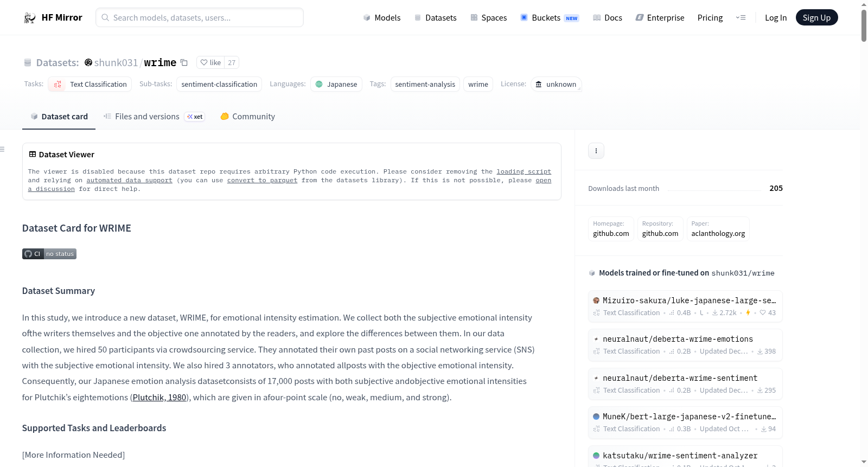Viewport: 868px width, 467px height.
Task: Click the like count 27
Action: [232, 62]
